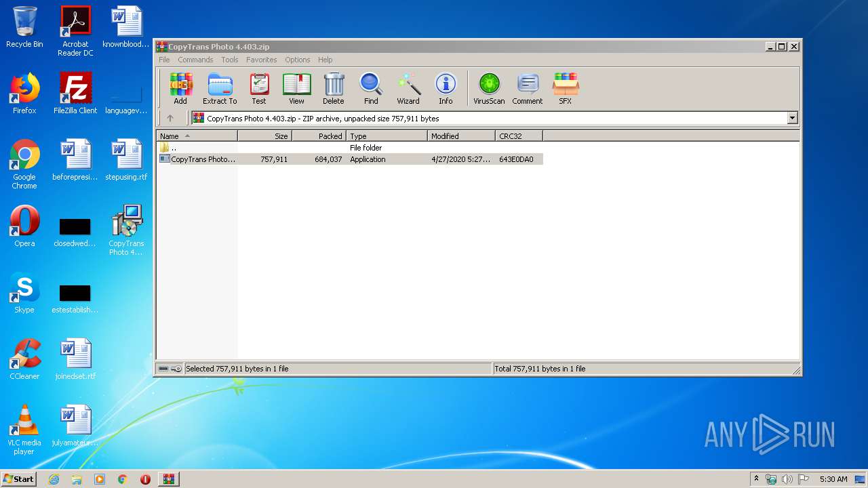Image resolution: width=868 pixels, height=488 pixels.
Task: Select the VLC media player desktop icon
Action: pos(24,430)
